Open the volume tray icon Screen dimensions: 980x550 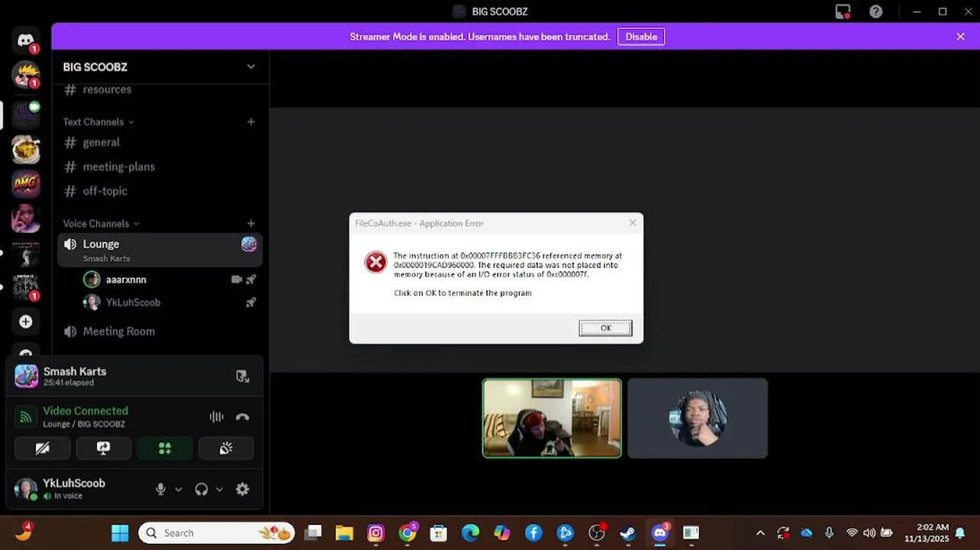[x=869, y=533]
